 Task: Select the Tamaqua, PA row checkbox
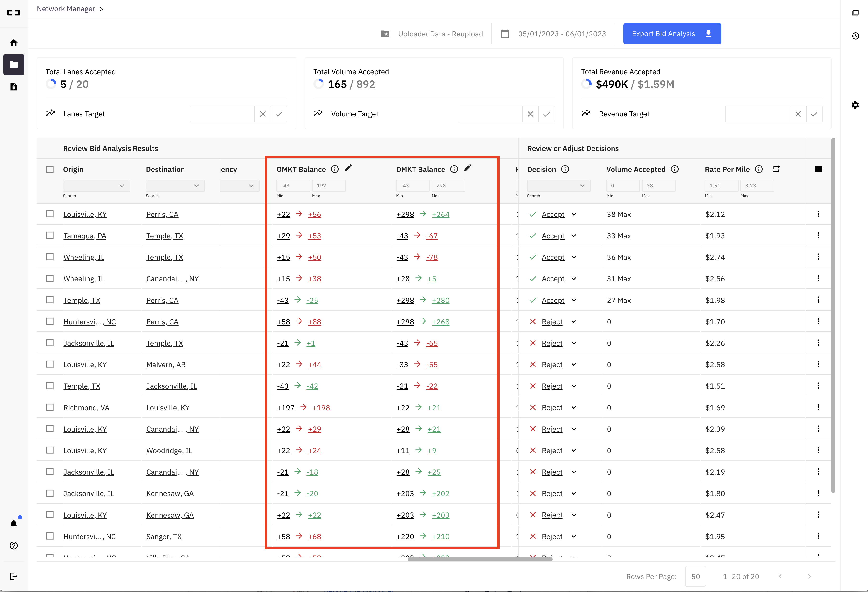(x=50, y=236)
